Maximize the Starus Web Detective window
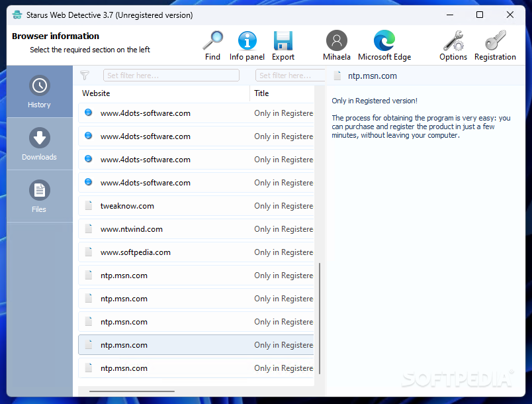This screenshot has height=404, width=532. (480, 15)
